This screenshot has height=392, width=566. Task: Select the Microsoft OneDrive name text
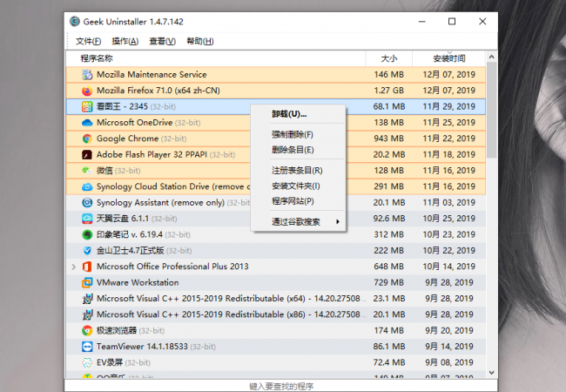[135, 123]
